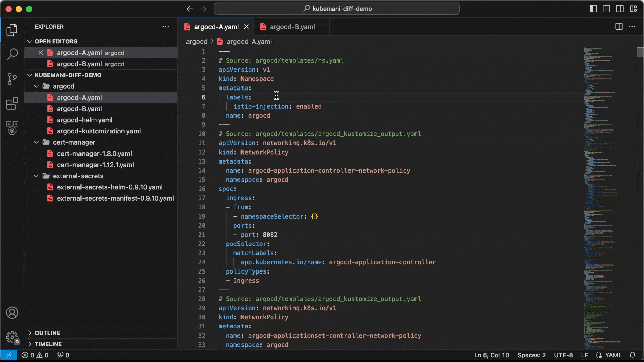This screenshot has height=362, width=644.
Task: Close the argocd-A.yaml editor tab
Action: pyautogui.click(x=246, y=27)
